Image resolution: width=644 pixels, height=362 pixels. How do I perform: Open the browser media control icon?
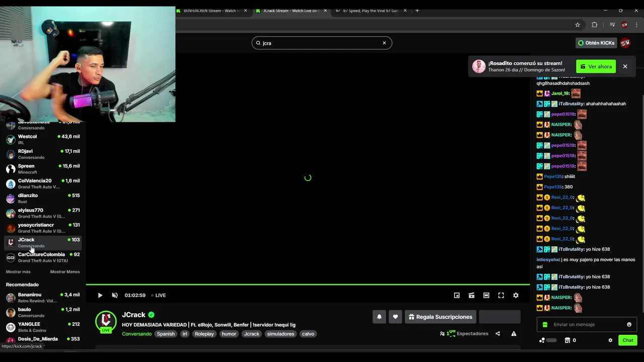[612, 25]
